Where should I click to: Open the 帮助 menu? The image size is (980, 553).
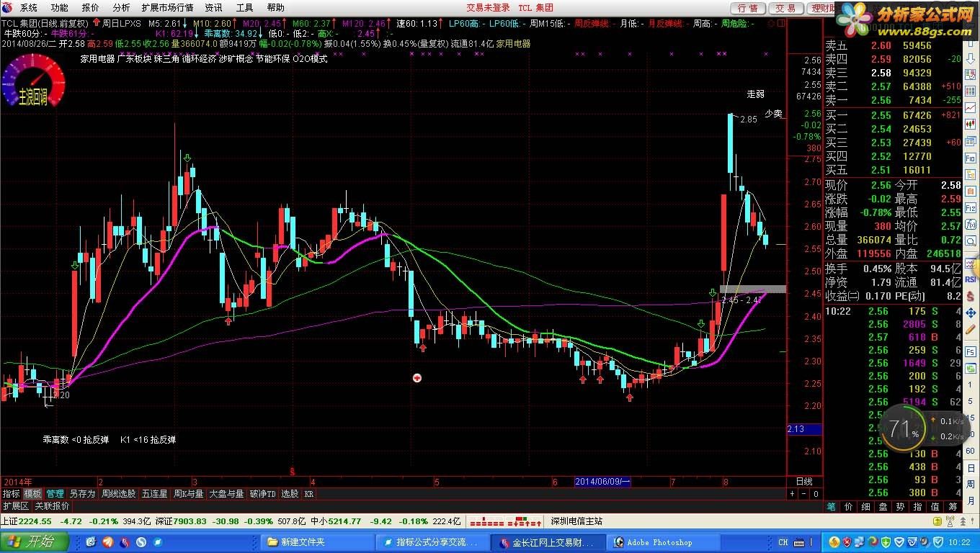[275, 8]
